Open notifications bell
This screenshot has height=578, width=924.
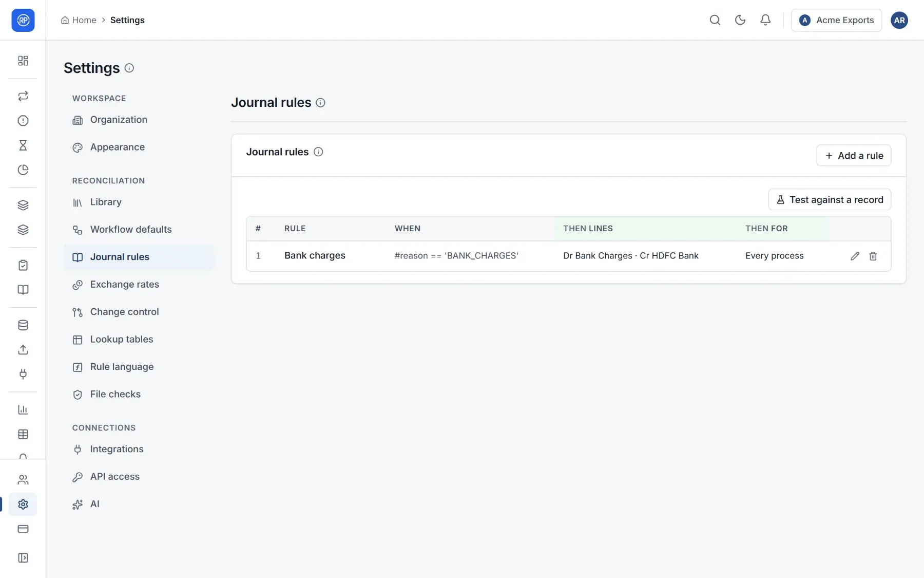pos(765,20)
